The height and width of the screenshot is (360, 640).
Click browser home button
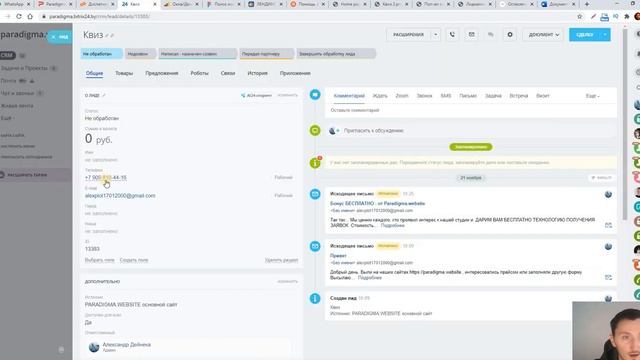pos(30,16)
